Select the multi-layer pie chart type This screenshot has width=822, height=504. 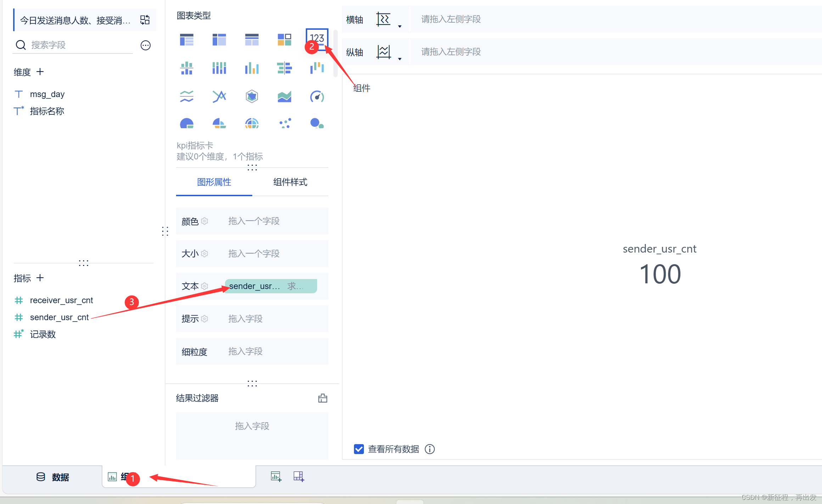point(252,123)
